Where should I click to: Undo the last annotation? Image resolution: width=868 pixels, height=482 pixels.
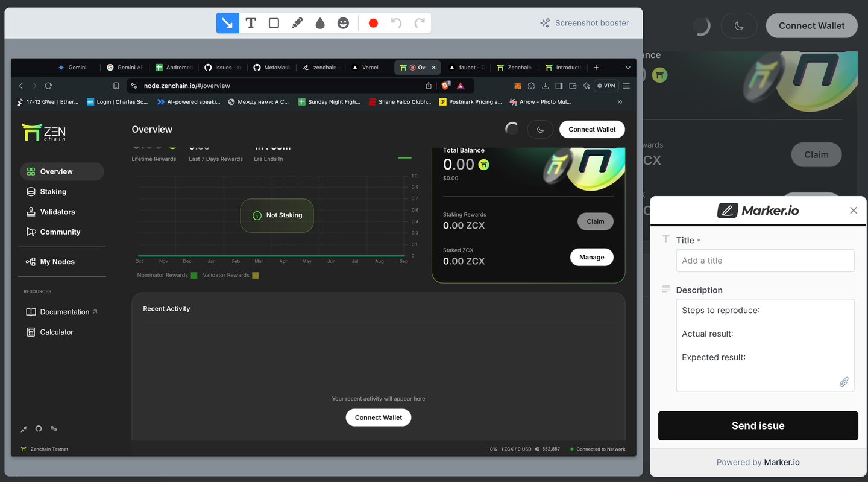coord(396,23)
